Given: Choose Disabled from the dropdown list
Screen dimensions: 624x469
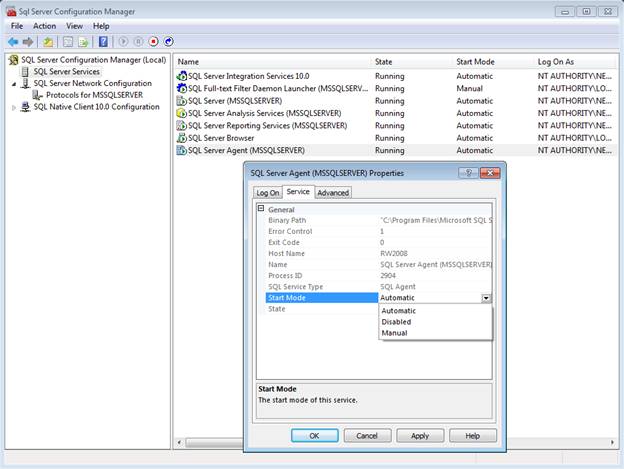Looking at the screenshot, I should [435, 322].
